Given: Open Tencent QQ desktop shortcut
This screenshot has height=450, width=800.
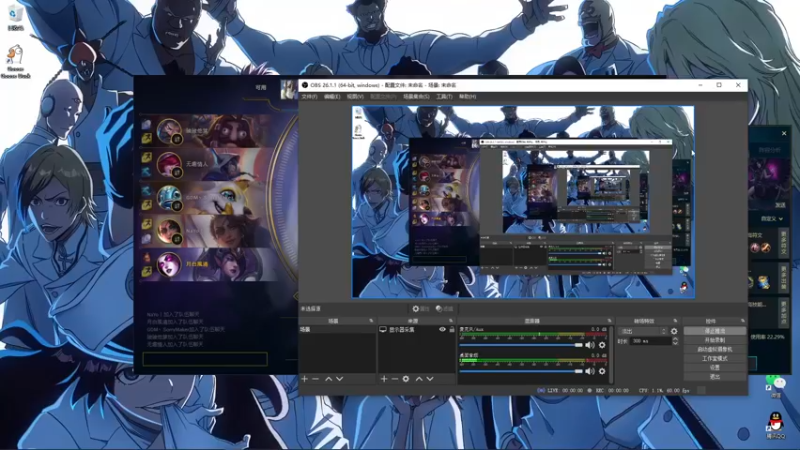Looking at the screenshot, I should tap(776, 425).
